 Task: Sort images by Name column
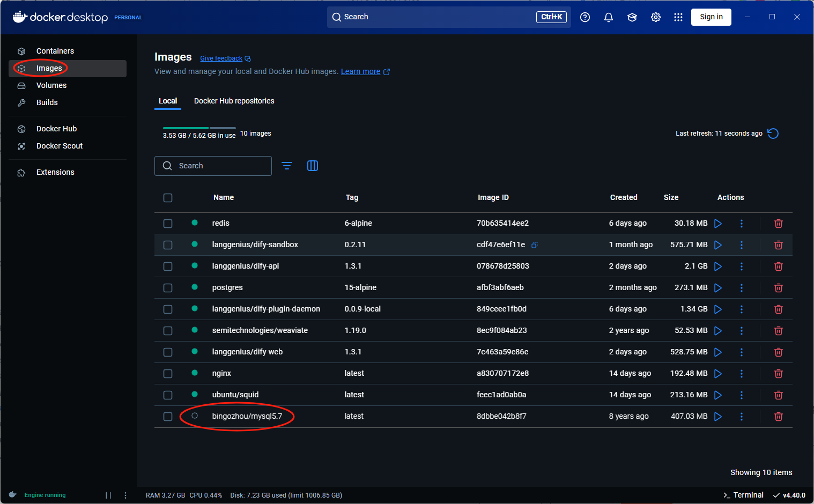[224, 197]
